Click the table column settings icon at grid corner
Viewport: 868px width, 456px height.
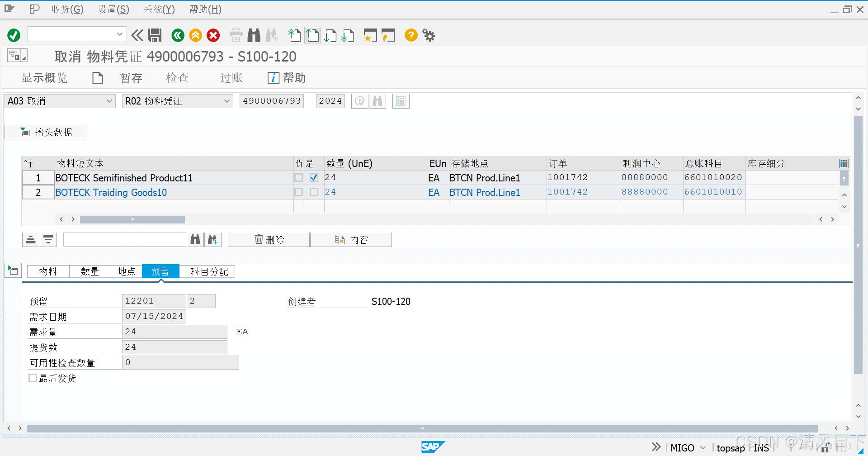[x=844, y=163]
